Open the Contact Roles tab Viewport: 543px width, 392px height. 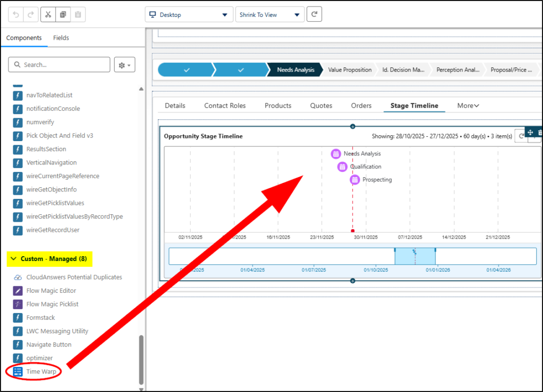pyautogui.click(x=225, y=106)
